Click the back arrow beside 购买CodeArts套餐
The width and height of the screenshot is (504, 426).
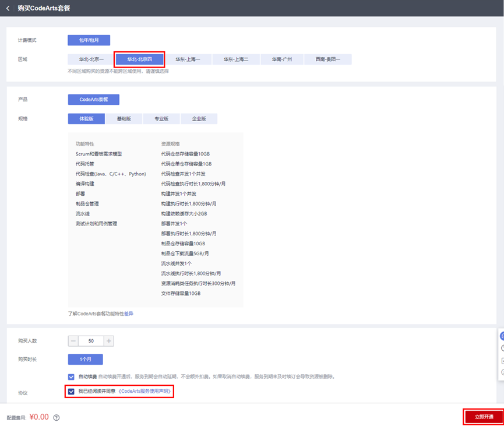point(8,8)
